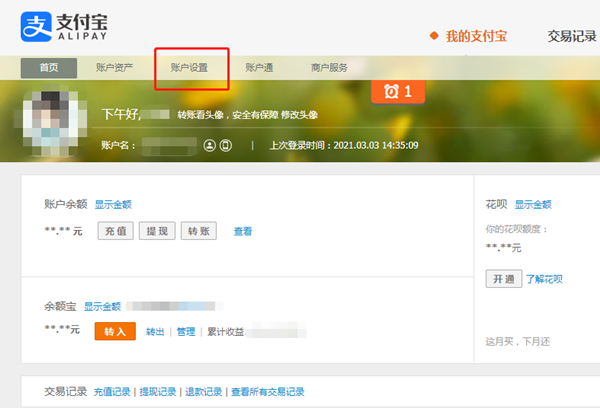Open the 了解花呗 link

pyautogui.click(x=544, y=279)
